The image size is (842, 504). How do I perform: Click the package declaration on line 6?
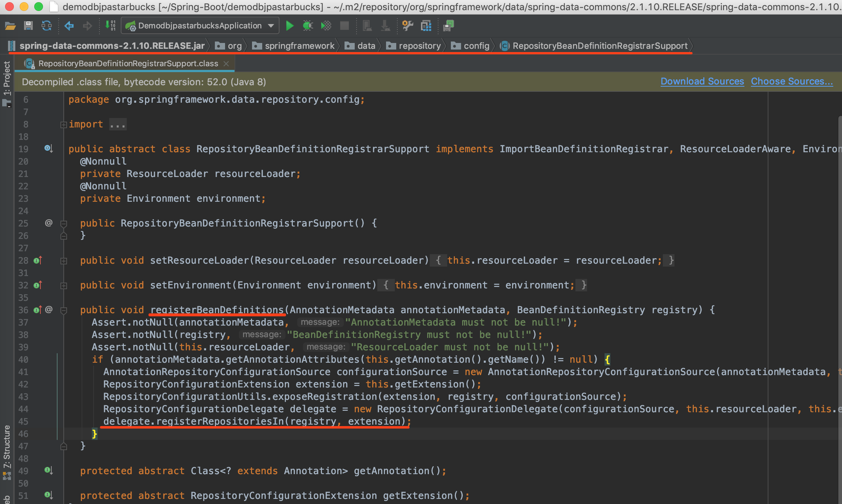[216, 99]
